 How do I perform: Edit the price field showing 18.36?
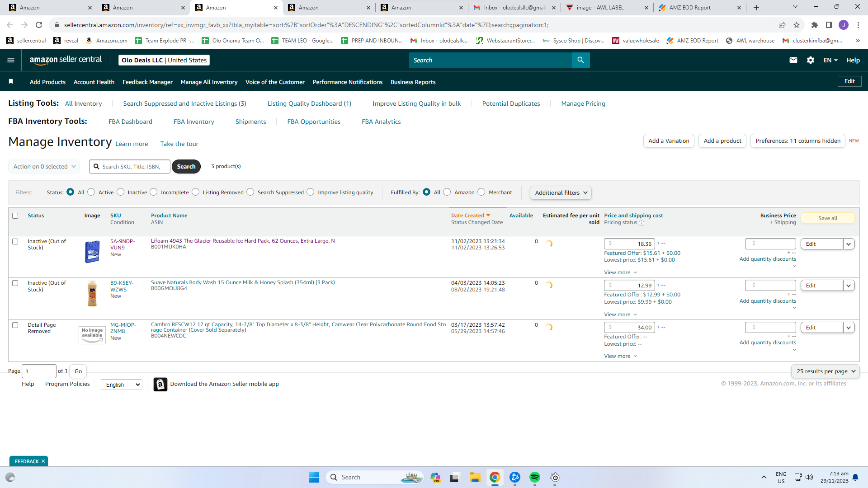tap(629, 244)
